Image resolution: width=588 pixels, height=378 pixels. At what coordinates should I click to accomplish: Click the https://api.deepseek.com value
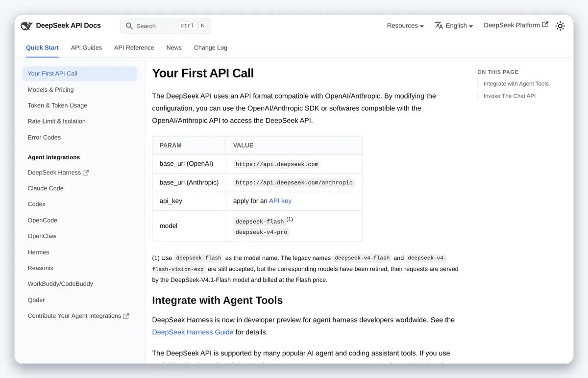click(x=277, y=164)
